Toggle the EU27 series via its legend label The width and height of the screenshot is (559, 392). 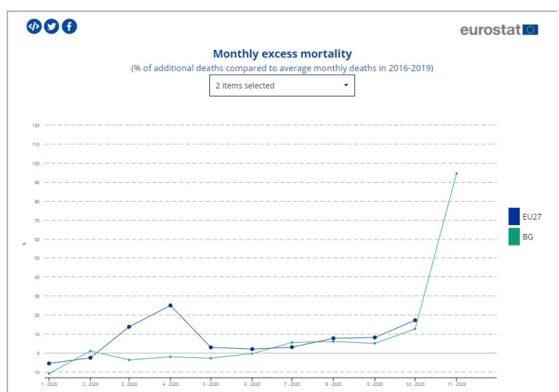pos(533,217)
